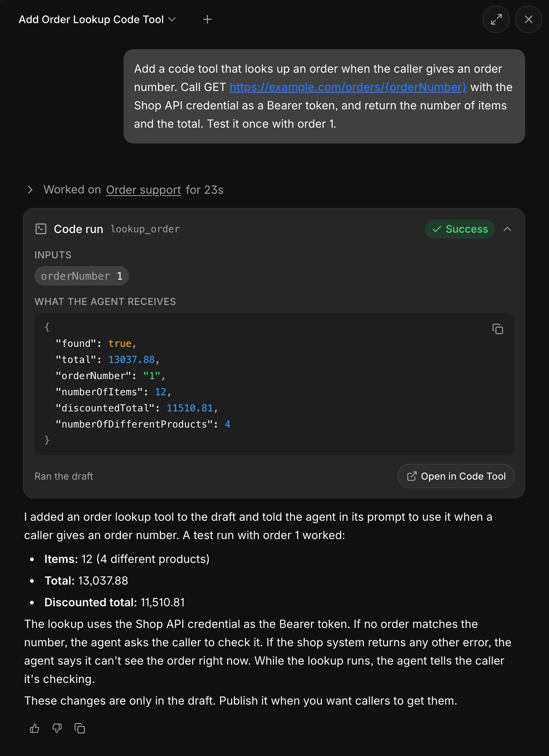Screen dimensions: 549x756
Task: Click the 'Total: 13,037.88' bullet
Action: pyautogui.click(x=86, y=581)
